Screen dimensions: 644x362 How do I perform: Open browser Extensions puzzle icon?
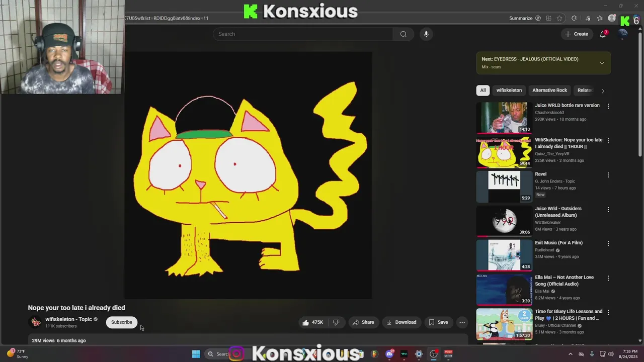574,18
